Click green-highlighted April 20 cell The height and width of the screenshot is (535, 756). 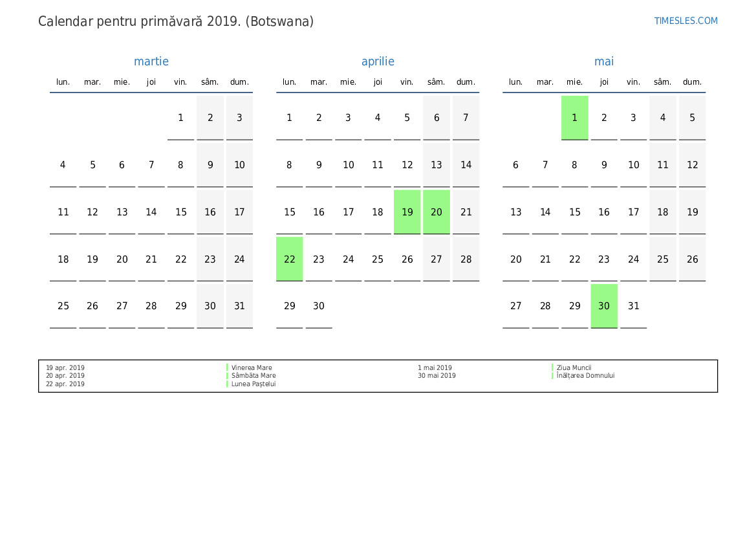pos(437,212)
